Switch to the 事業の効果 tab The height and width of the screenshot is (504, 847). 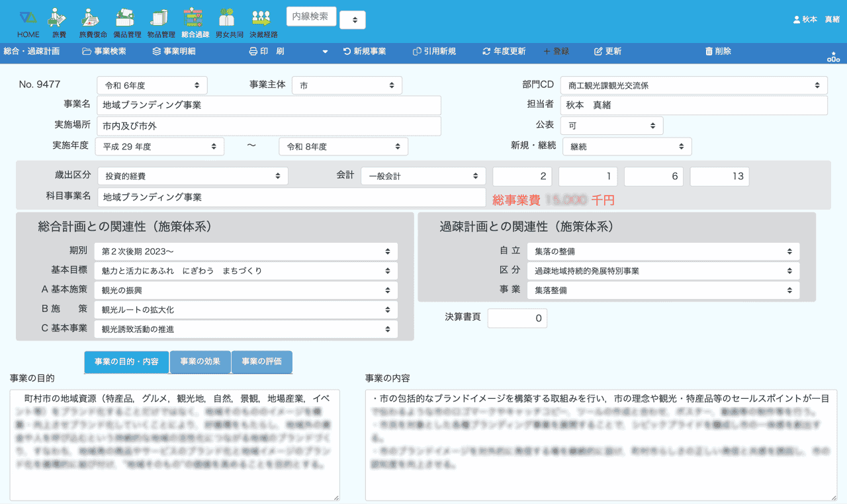click(200, 362)
